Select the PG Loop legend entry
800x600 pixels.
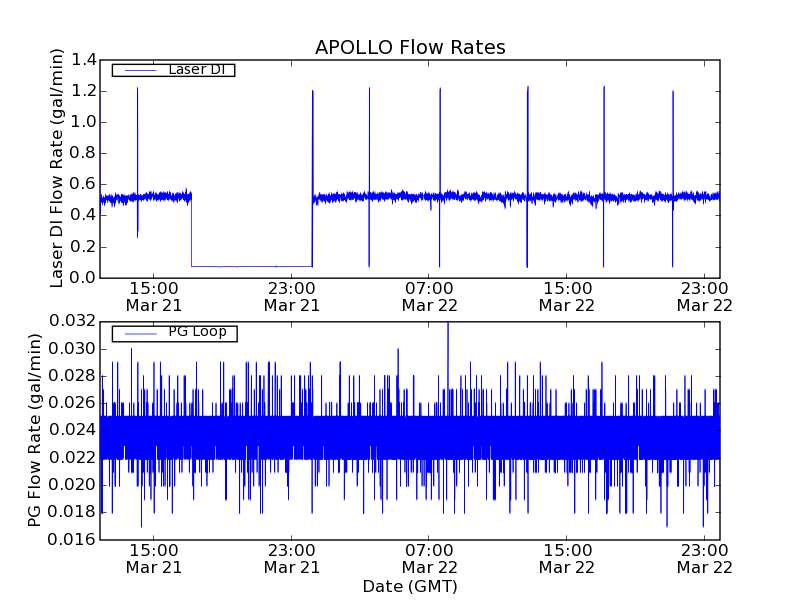coord(174,333)
